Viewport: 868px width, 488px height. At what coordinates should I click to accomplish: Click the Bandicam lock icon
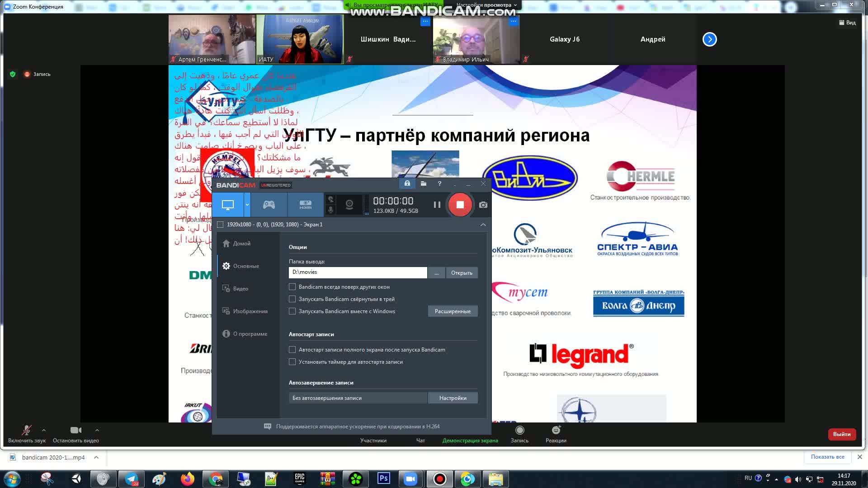click(407, 183)
